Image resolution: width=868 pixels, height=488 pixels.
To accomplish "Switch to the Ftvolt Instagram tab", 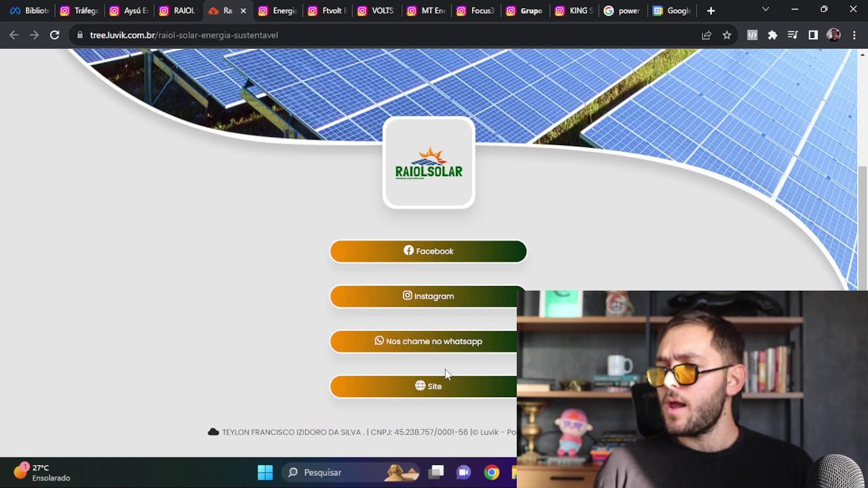I will point(327,11).
